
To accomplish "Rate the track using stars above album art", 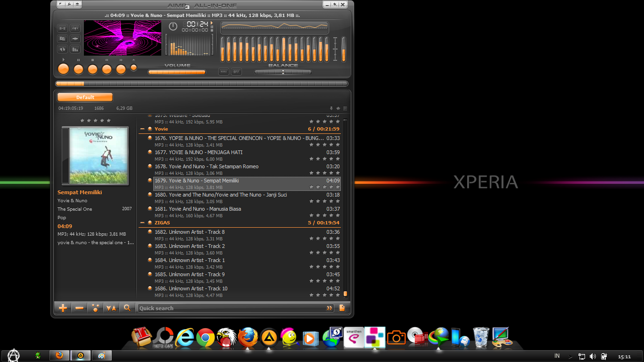I will (95, 121).
